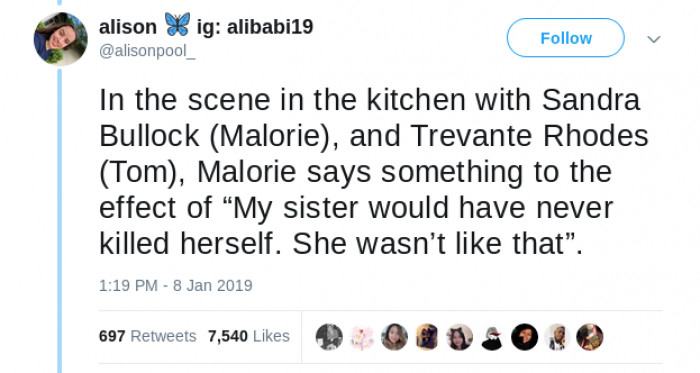The height and width of the screenshot is (373, 700).
Task: Open the eighth liker's avatar
Action: coord(557,337)
